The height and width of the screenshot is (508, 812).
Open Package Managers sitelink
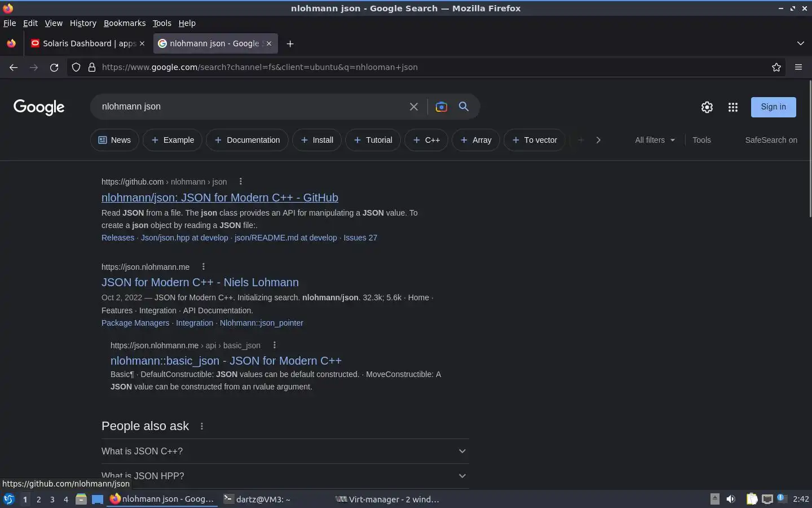coord(135,323)
